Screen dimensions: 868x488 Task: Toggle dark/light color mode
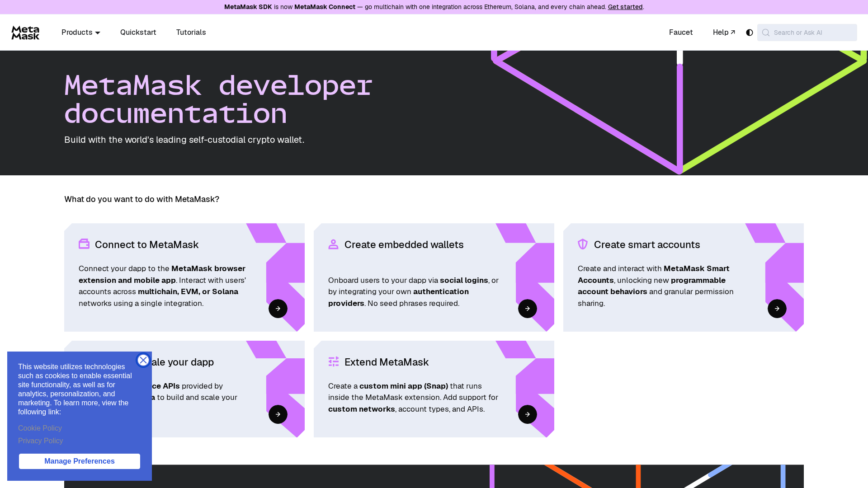point(750,33)
